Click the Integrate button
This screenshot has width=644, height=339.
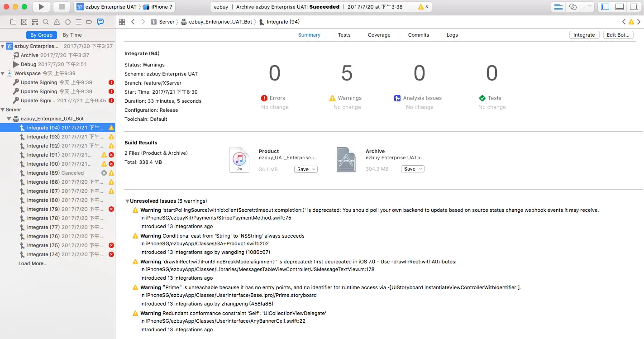click(584, 35)
